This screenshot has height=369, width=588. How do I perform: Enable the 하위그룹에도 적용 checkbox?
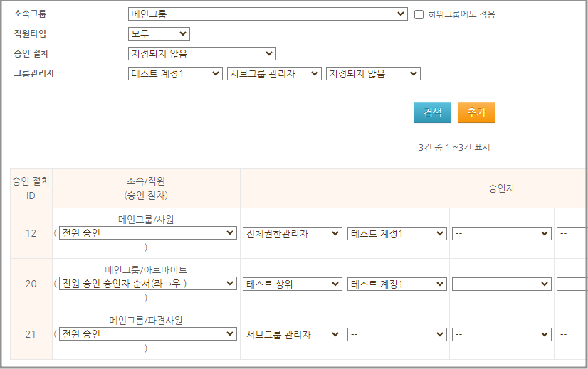[419, 14]
